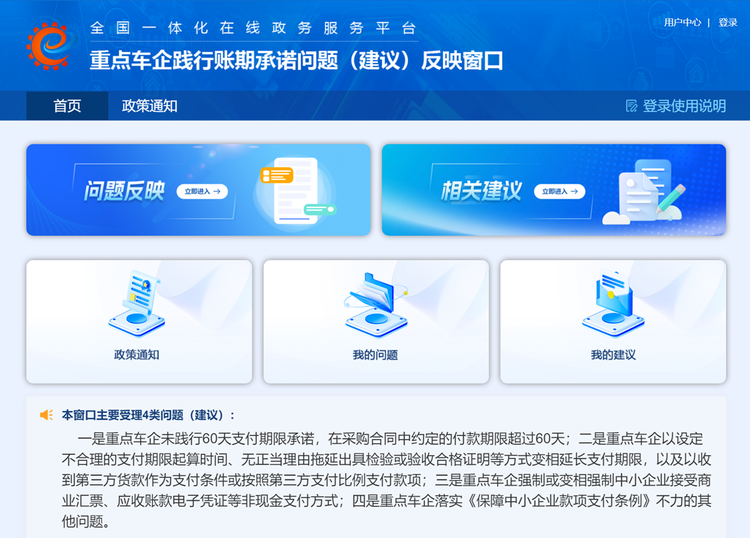Open the 政策通知 card label
This screenshot has height=538, width=750.
(137, 355)
